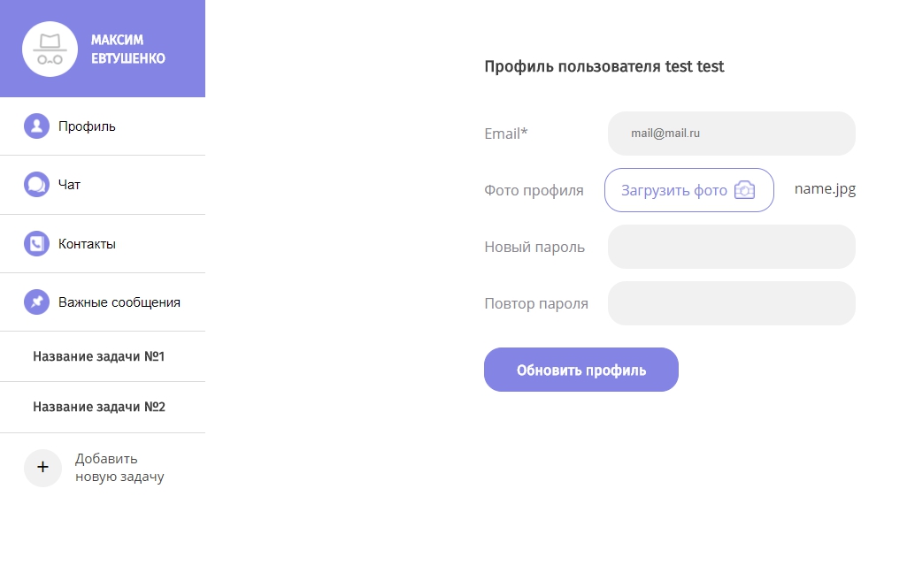Click the Chat bubble icon
This screenshot has height=588, width=907.
point(36,185)
